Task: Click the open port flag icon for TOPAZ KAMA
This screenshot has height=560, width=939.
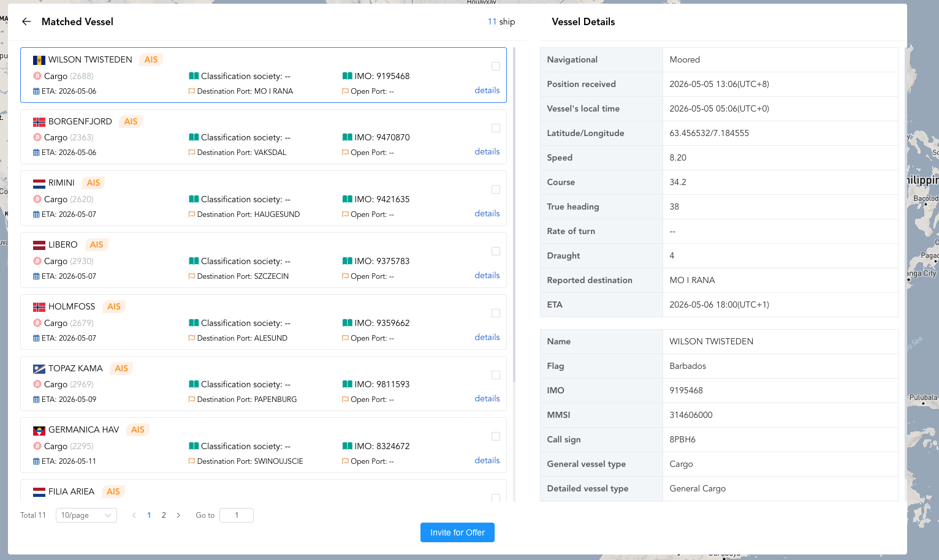Action: (346, 399)
